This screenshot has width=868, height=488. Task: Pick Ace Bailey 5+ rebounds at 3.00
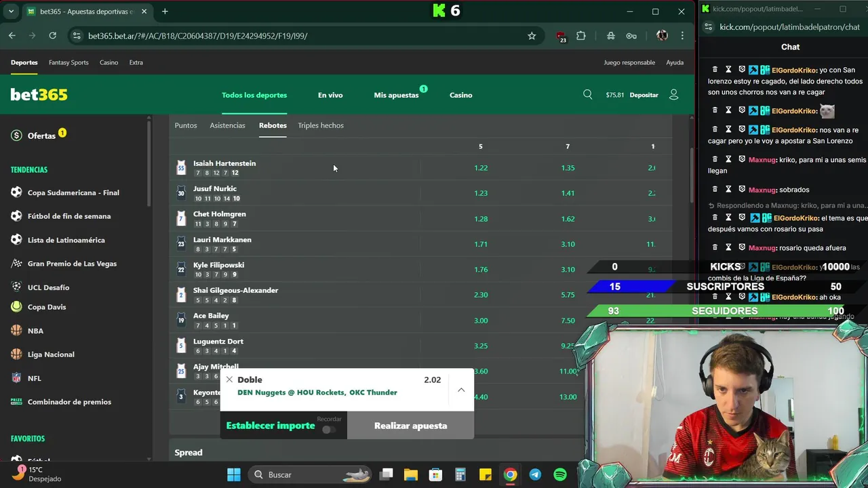[x=481, y=321]
